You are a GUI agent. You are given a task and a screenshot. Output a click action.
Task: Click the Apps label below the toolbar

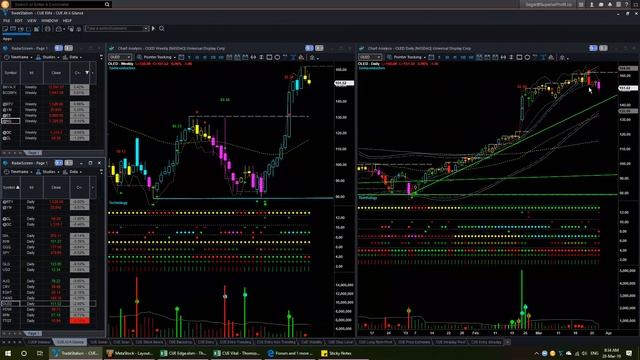point(7,39)
